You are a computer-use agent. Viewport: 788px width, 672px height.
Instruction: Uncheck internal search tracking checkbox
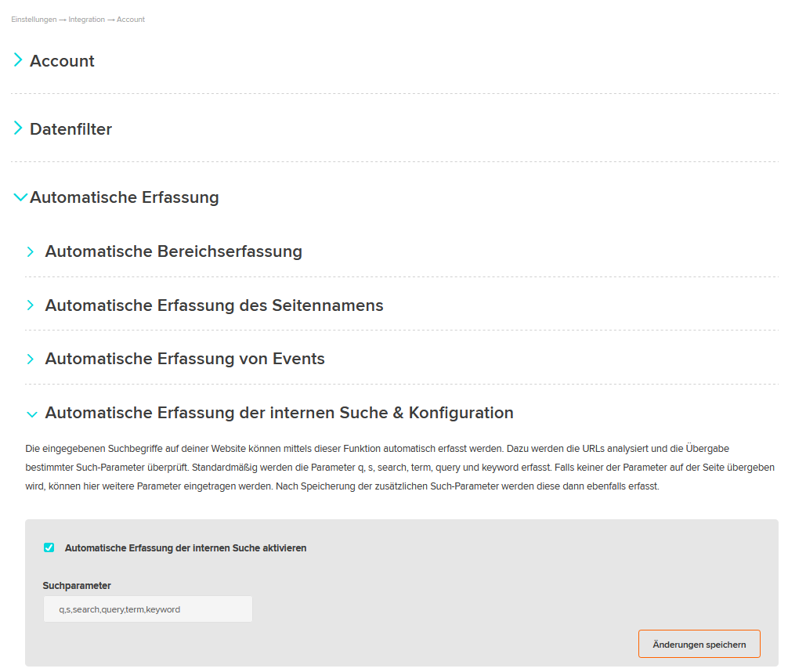[49, 547]
